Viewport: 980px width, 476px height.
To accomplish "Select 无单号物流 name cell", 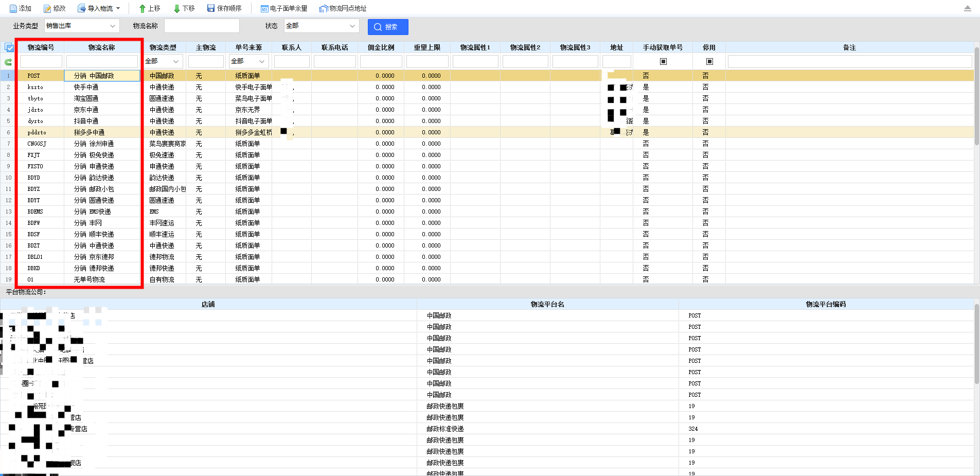I will coord(102,279).
